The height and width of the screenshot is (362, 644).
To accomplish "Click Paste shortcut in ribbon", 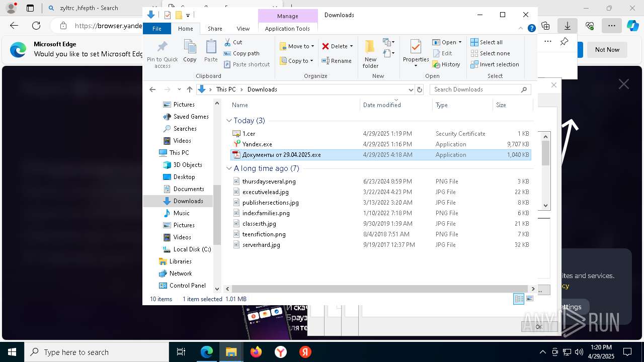I will pos(247,64).
